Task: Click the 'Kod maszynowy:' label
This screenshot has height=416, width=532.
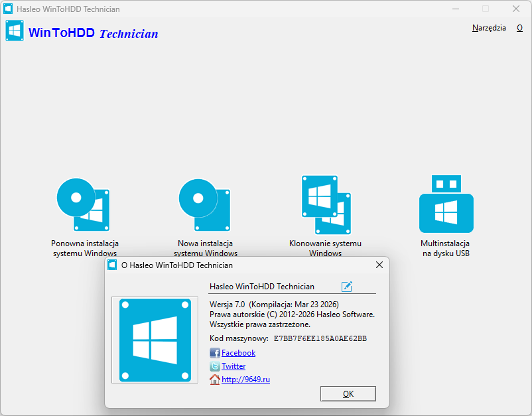Action: click(x=239, y=338)
